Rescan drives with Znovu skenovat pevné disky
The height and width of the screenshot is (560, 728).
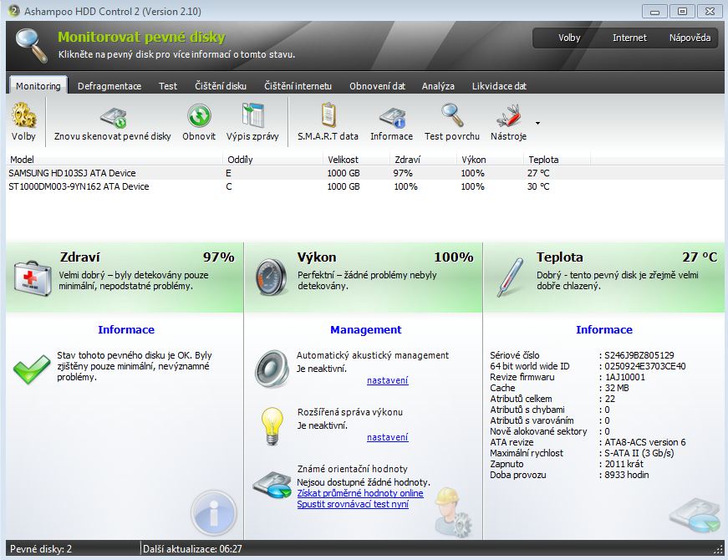click(x=114, y=118)
